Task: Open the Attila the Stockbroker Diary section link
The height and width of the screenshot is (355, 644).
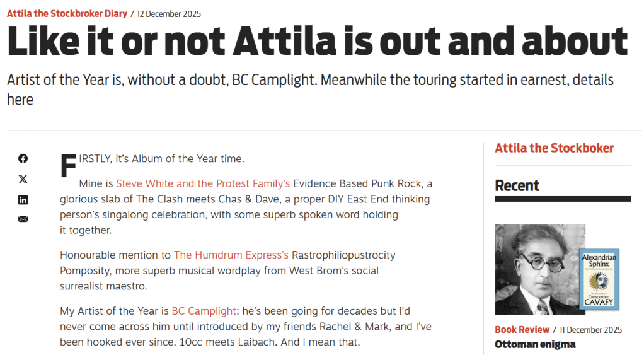Action: [x=67, y=13]
